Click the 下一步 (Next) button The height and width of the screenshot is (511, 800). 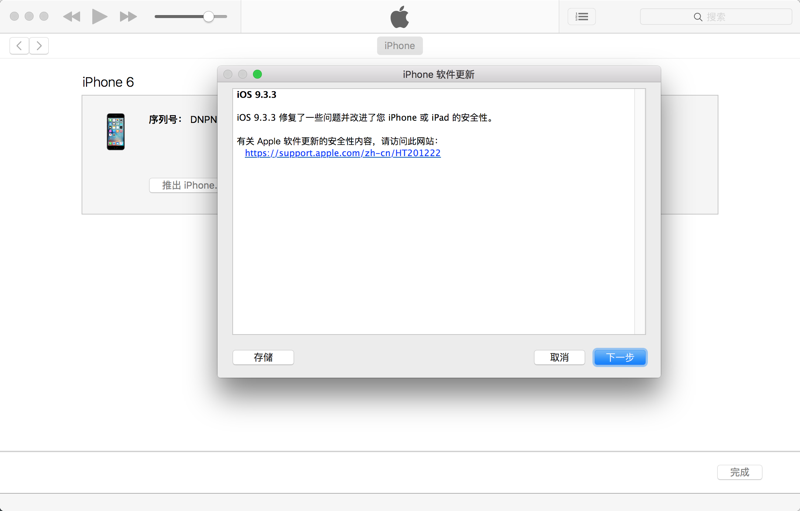pyautogui.click(x=620, y=357)
